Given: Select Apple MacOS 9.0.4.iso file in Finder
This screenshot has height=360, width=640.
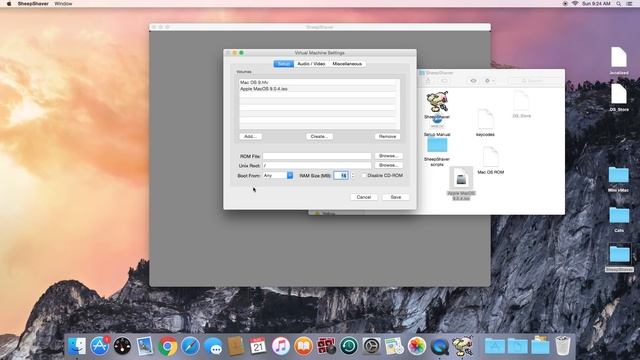Looking at the screenshot, I should 461,178.
